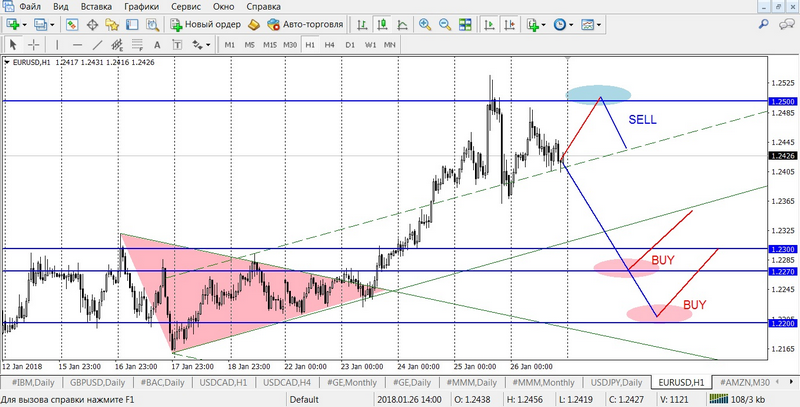Open the Market Watch window icon

pyautogui.click(x=73, y=24)
